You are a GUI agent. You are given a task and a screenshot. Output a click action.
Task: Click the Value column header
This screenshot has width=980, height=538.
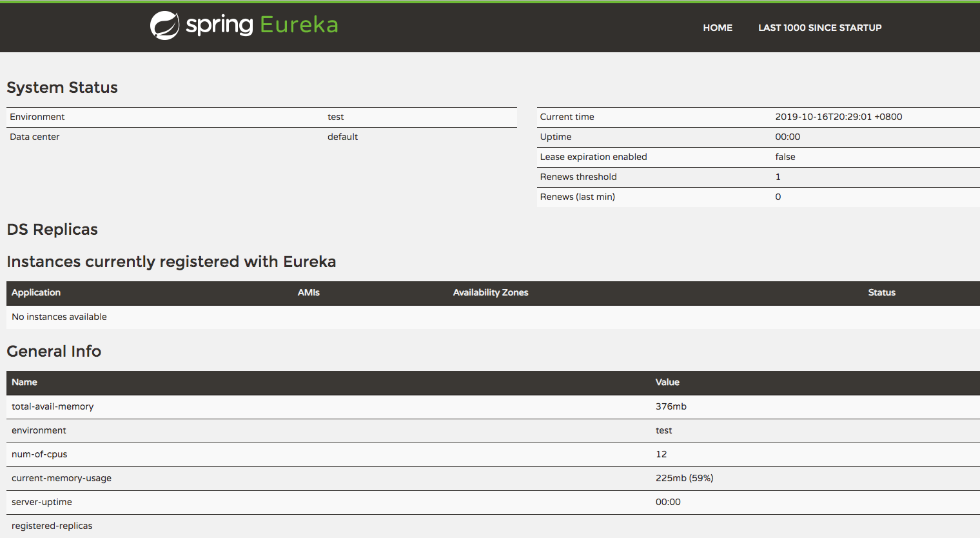coord(667,382)
